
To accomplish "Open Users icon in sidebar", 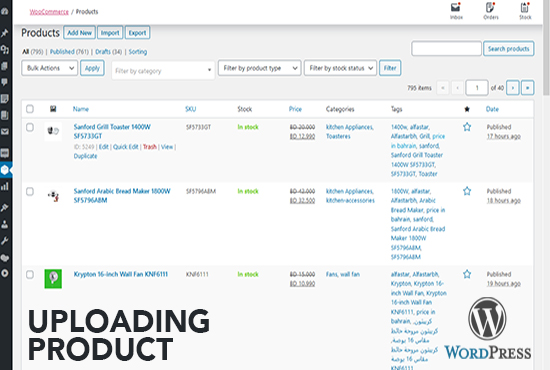I will click(5, 224).
